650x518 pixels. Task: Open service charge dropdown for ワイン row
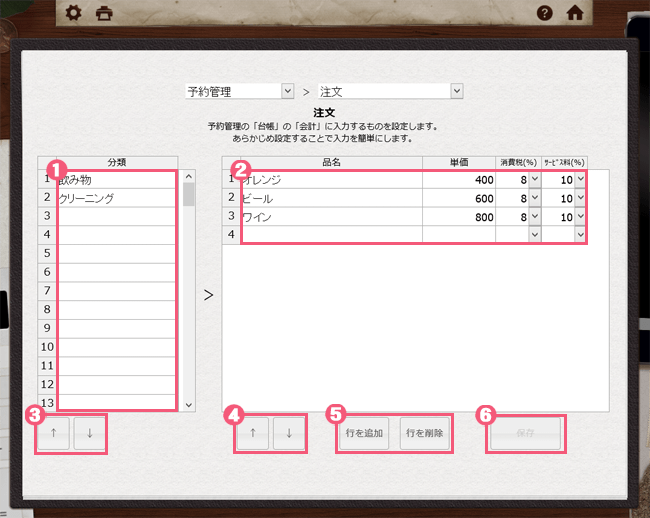click(x=580, y=216)
